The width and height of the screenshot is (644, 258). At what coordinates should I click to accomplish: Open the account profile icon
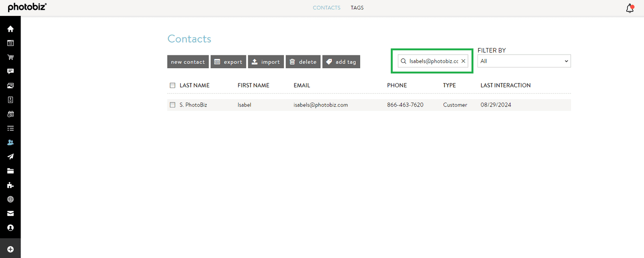(10, 228)
